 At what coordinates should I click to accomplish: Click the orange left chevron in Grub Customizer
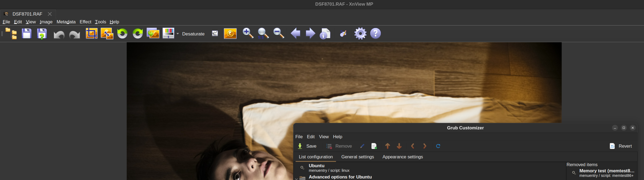413,146
